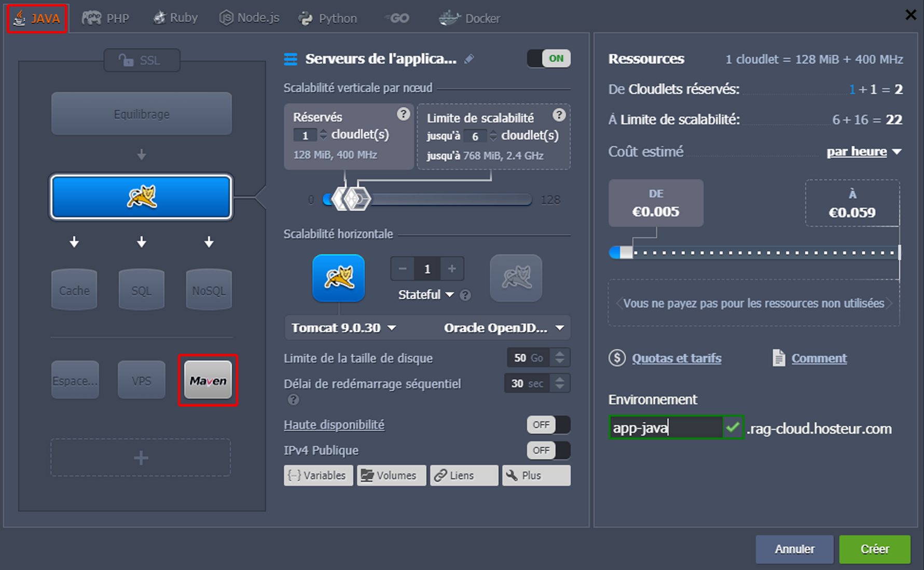Open the par heure cost period dropdown

click(863, 151)
